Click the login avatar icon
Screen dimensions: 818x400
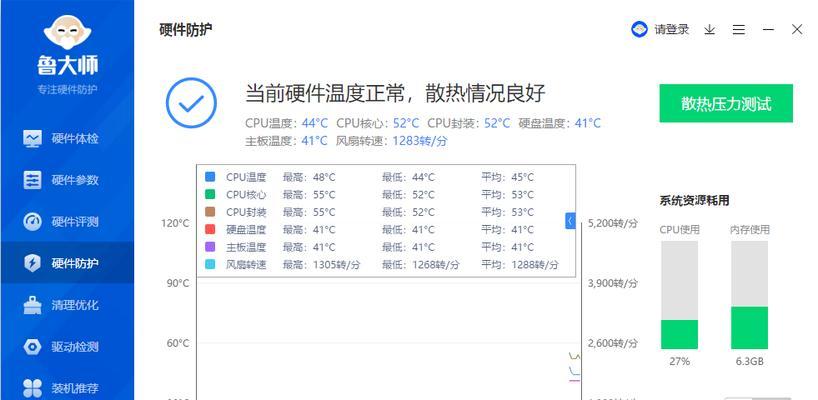tap(639, 30)
